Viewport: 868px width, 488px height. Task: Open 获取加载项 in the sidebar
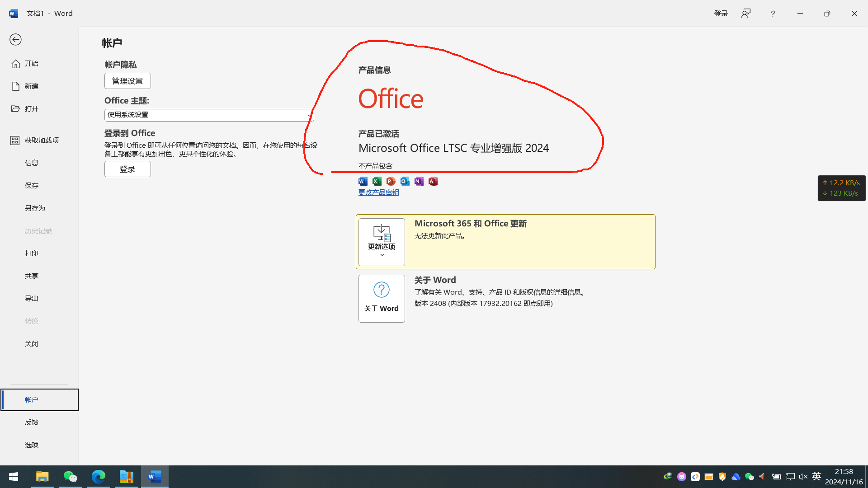tap(39, 141)
